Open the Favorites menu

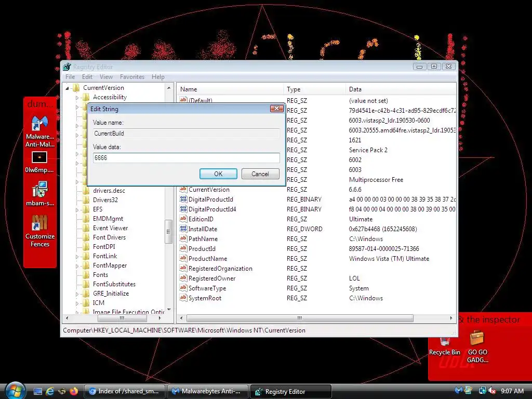[132, 77]
